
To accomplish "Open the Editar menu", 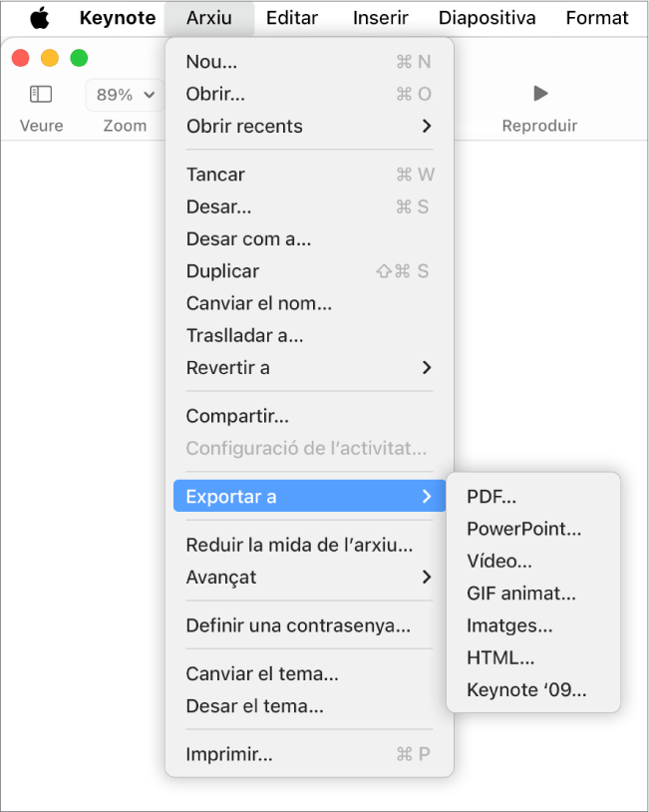I will [292, 18].
